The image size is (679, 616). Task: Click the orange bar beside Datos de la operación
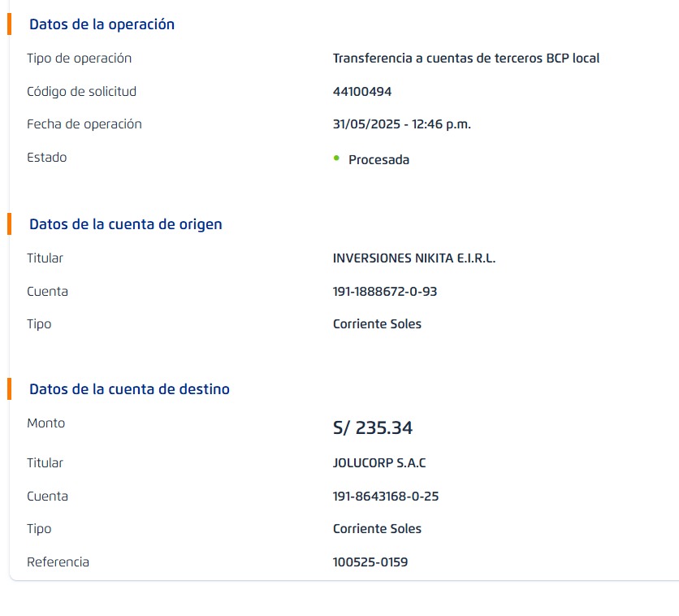tap(9, 24)
